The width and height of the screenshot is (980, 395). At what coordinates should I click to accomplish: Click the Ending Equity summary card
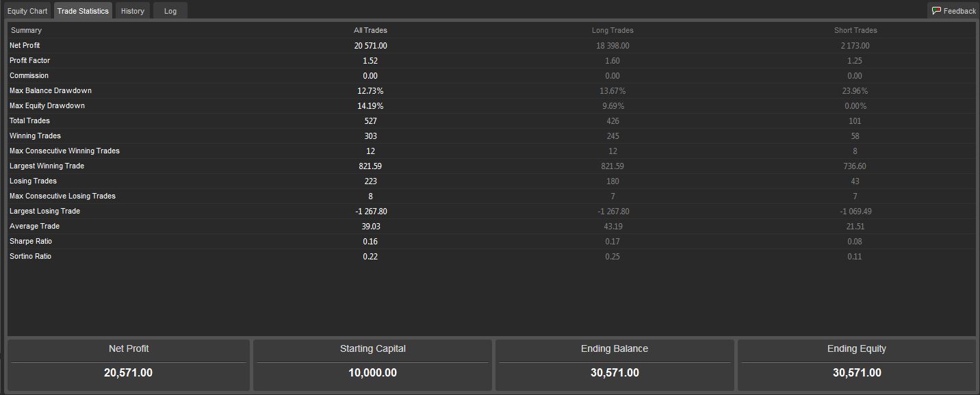pos(857,365)
